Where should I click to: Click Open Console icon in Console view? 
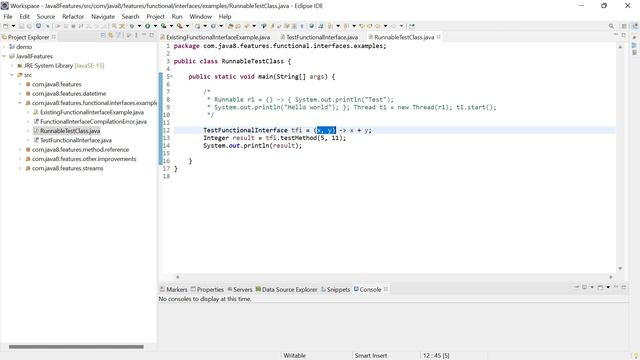[x=600, y=287]
